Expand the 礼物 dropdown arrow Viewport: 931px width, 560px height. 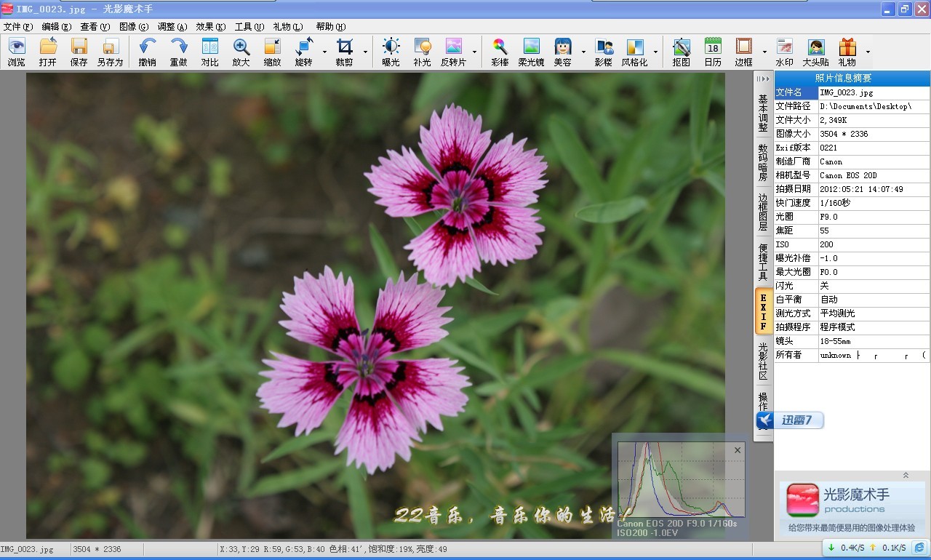[868, 52]
